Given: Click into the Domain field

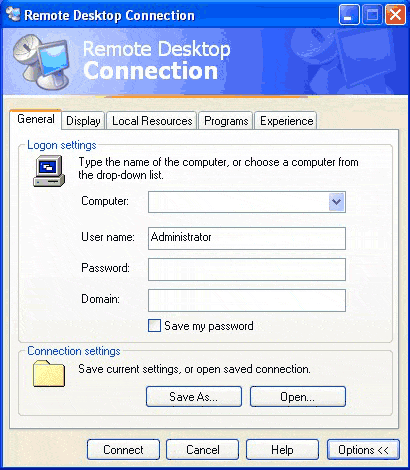Looking at the screenshot, I should pyautogui.click(x=247, y=300).
